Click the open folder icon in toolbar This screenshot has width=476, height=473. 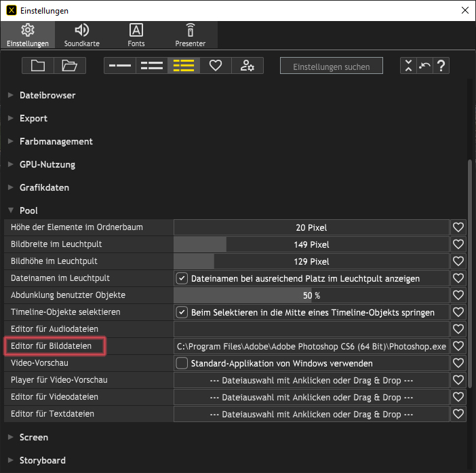click(70, 66)
